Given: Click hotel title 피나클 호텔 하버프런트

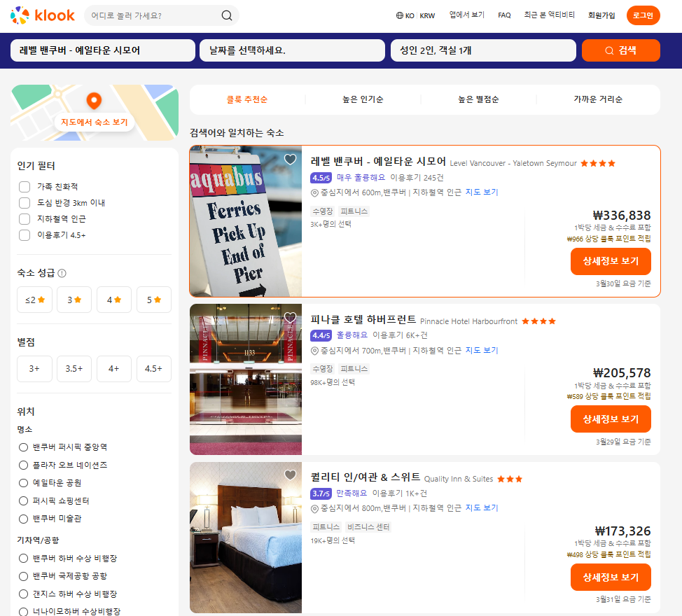Looking at the screenshot, I should 363,319.
